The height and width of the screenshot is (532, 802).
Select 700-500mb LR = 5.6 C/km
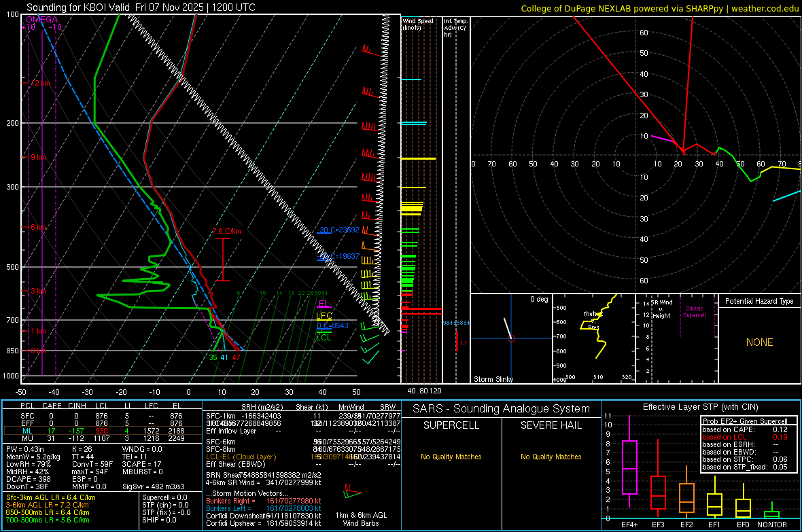(48, 520)
